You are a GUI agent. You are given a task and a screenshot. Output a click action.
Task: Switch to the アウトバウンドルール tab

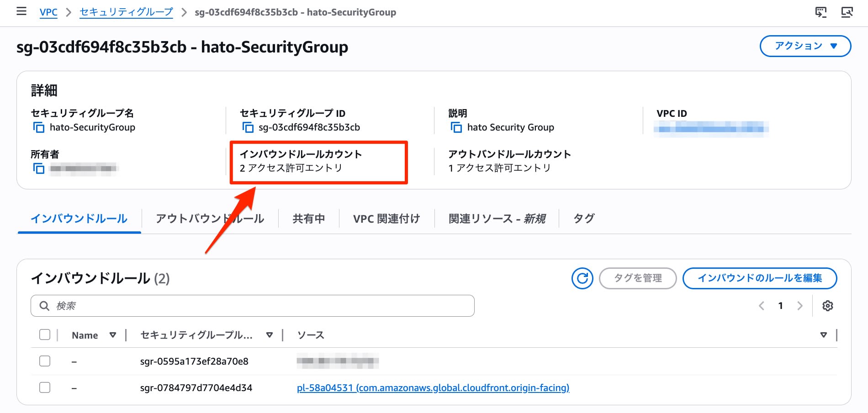[210, 219]
